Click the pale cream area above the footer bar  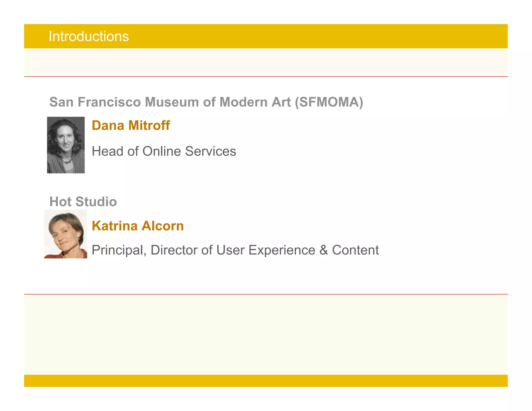coord(266,334)
